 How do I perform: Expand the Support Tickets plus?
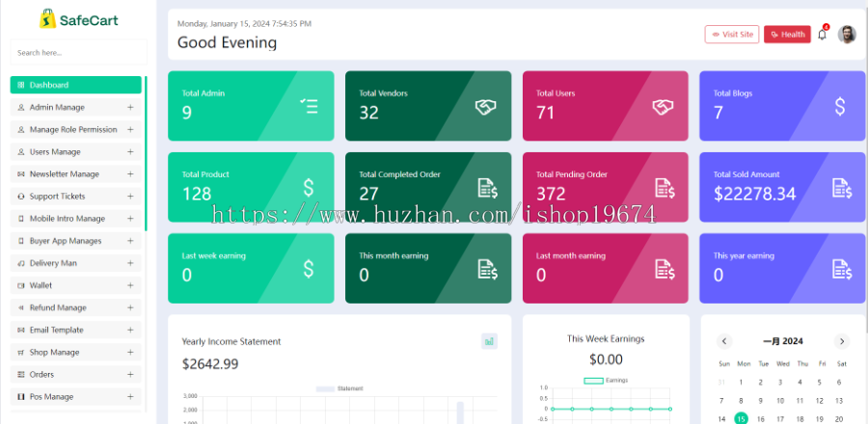pos(130,197)
